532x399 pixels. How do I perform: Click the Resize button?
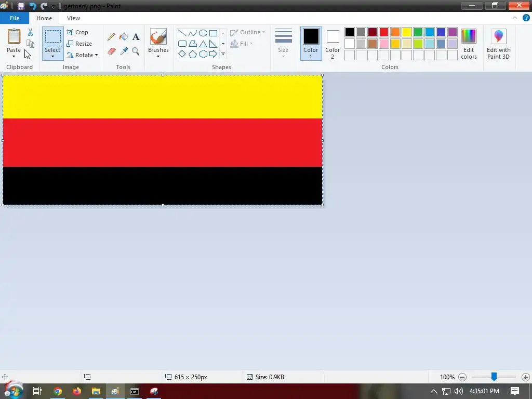point(79,44)
